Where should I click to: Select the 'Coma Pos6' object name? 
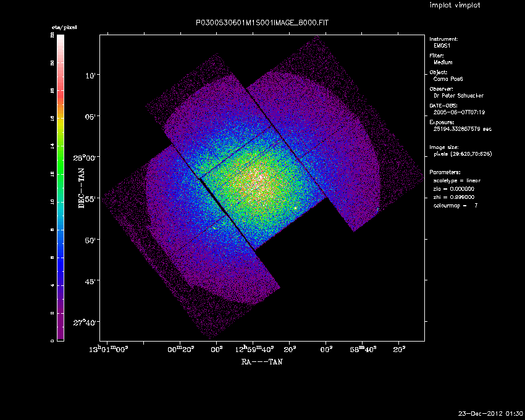pos(448,79)
